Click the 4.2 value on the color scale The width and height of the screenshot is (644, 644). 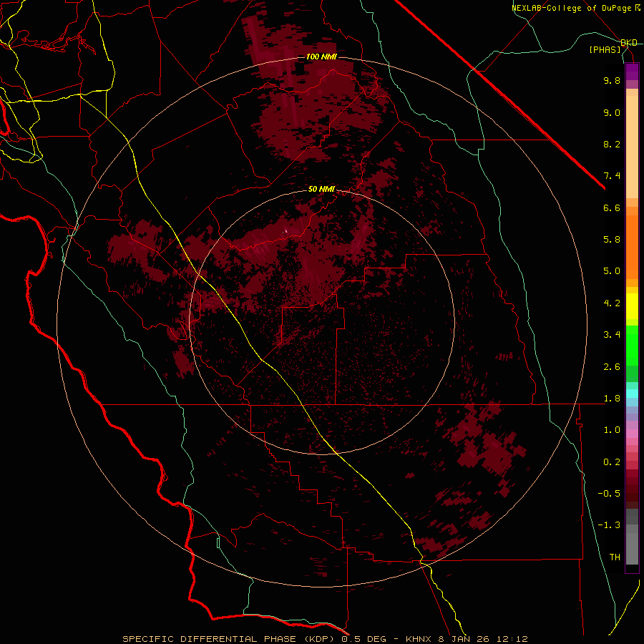[x=612, y=303]
